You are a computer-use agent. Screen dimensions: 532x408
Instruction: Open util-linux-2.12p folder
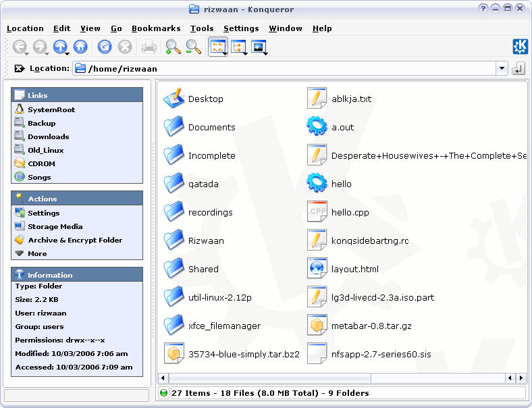click(208, 297)
